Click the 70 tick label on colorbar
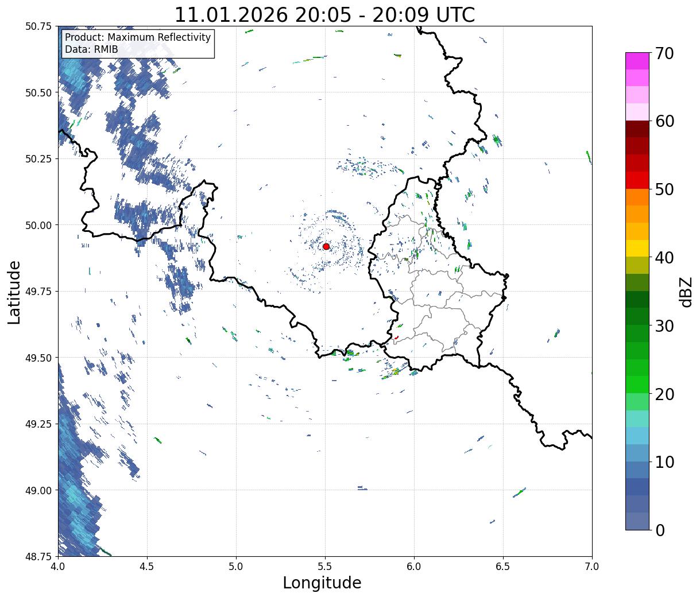Viewport: 700px width, 597px height. point(664,53)
